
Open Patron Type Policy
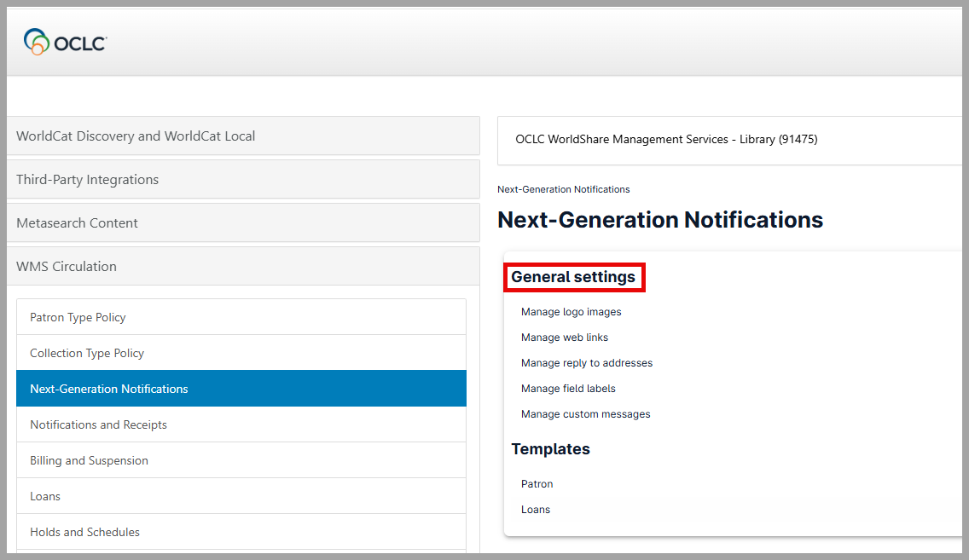tap(241, 317)
